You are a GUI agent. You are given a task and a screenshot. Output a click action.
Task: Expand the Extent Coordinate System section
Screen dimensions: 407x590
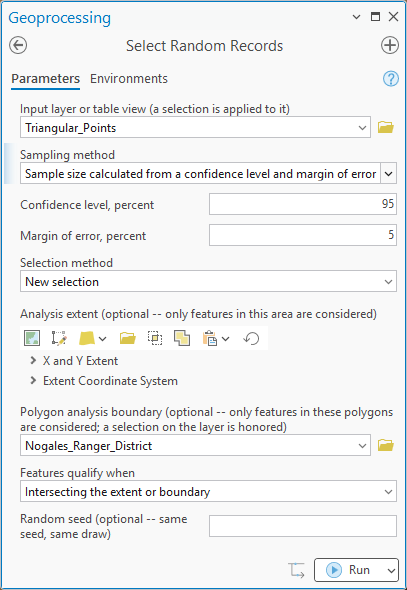tap(33, 381)
